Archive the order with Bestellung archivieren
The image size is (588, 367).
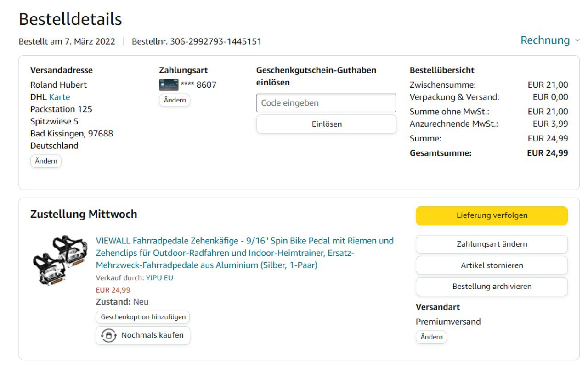coord(492,287)
